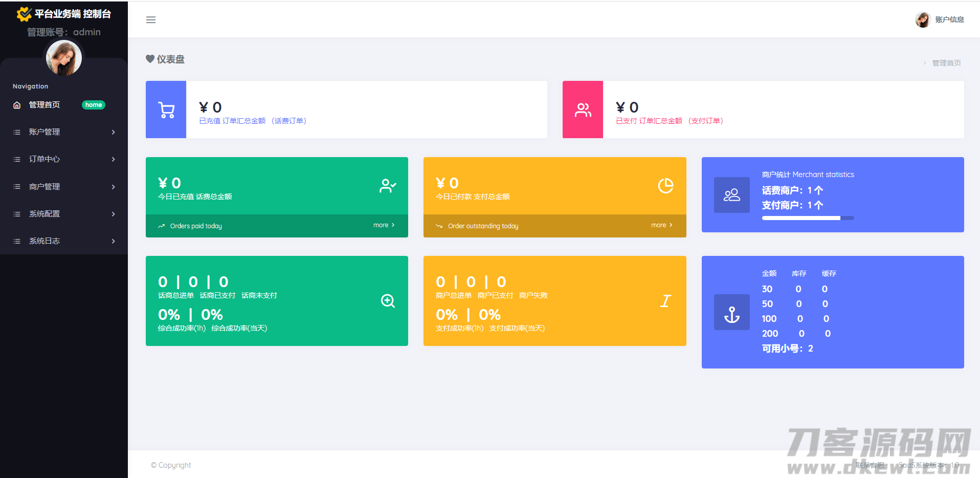Click the italic cursor icon on yellow card
The image size is (980, 478).
tap(665, 301)
